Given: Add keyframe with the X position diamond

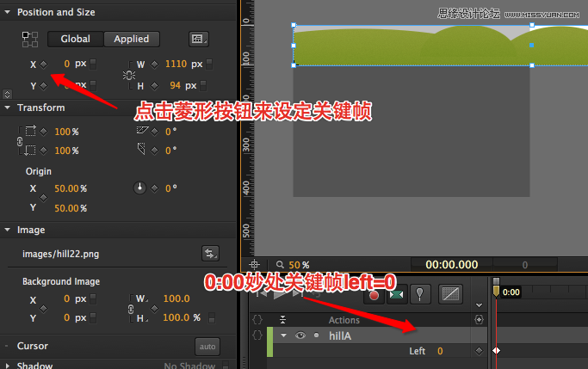Looking at the screenshot, I should point(44,64).
